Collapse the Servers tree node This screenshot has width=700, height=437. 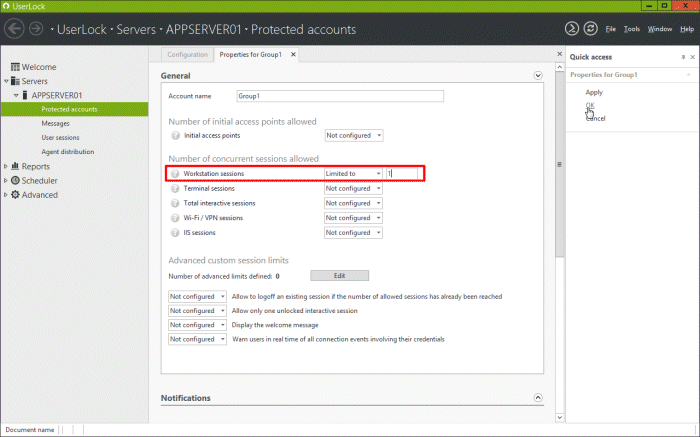click(6, 81)
